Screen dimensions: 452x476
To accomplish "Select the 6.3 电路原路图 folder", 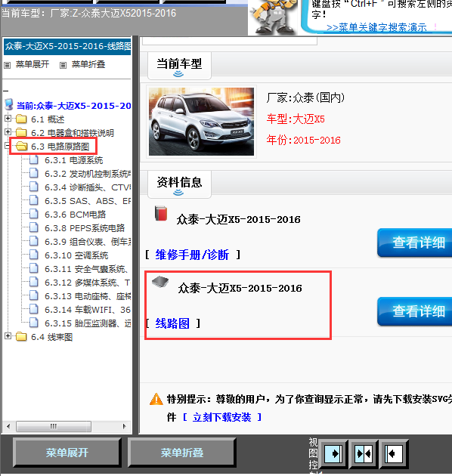I will coord(60,147).
